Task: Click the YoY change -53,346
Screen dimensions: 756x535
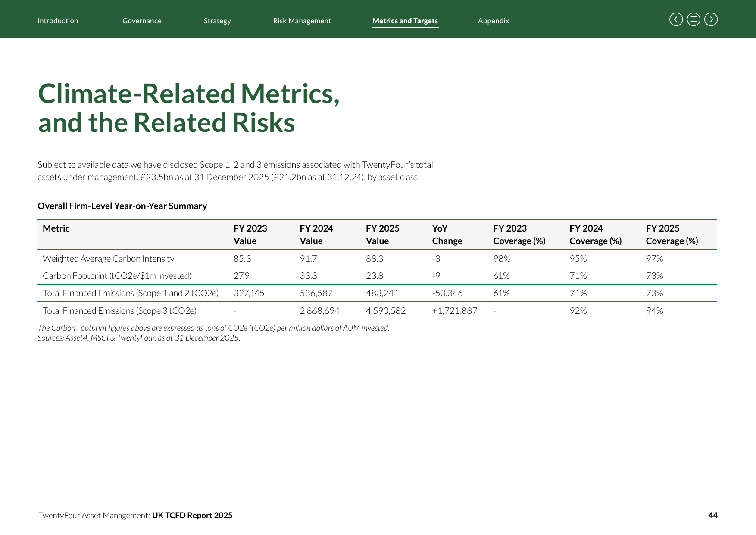Action: (447, 293)
